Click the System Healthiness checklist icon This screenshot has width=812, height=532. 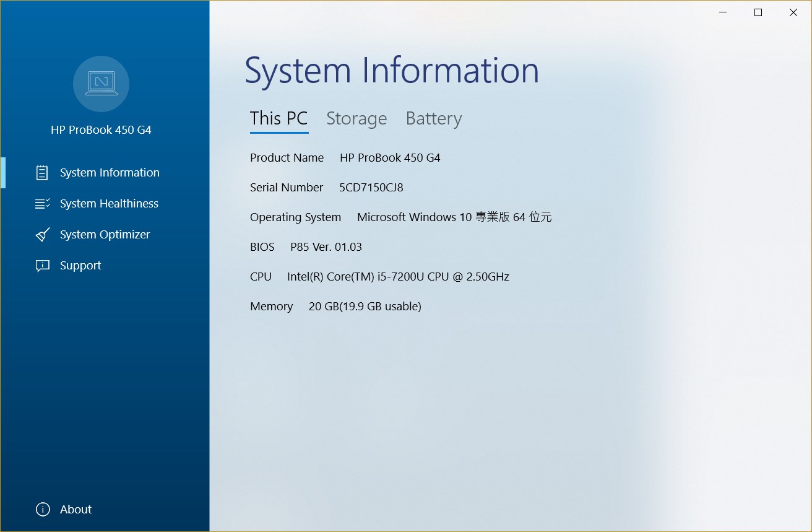[43, 204]
